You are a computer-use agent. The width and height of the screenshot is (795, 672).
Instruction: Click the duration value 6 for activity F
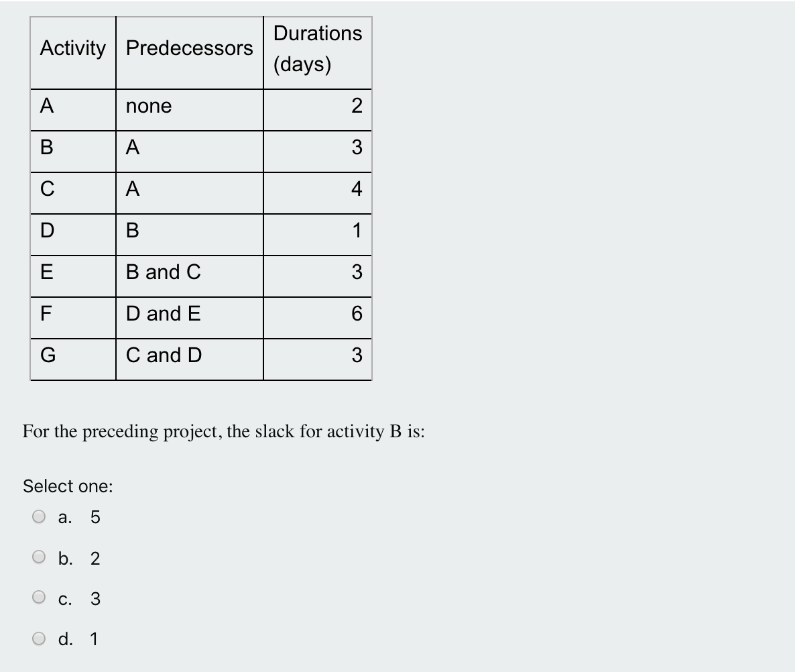pyautogui.click(x=358, y=315)
